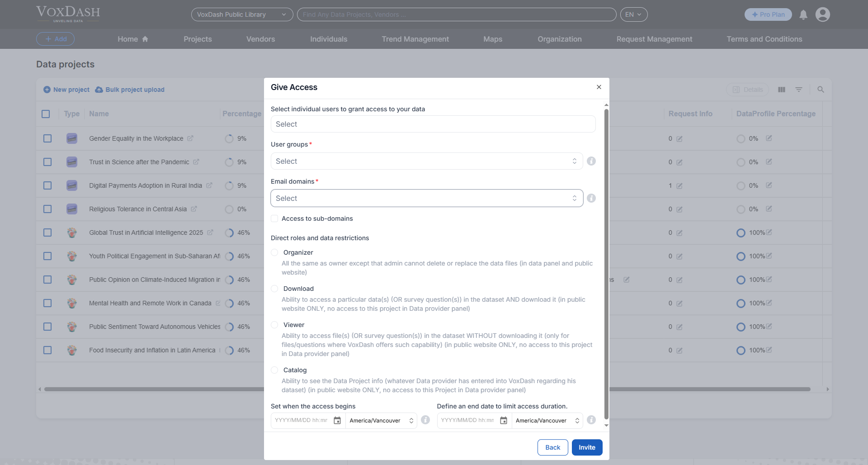Open the notifications bell
This screenshot has width=868, height=465.
[803, 14]
